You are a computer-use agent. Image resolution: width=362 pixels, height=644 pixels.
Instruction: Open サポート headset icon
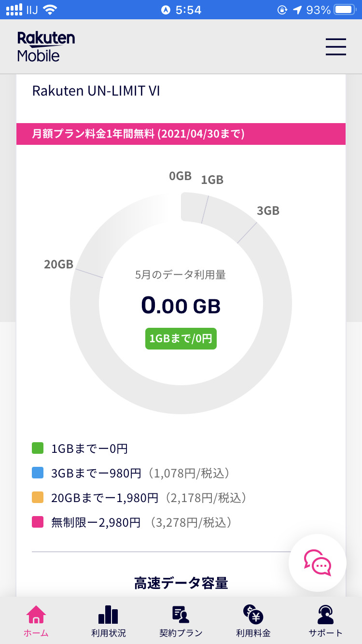(x=325, y=614)
